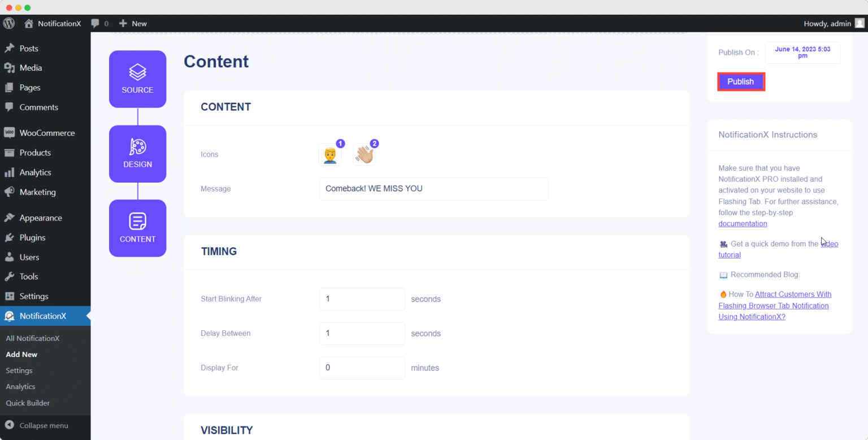Open WooCommerce in the sidebar
The image size is (868, 440).
point(46,133)
